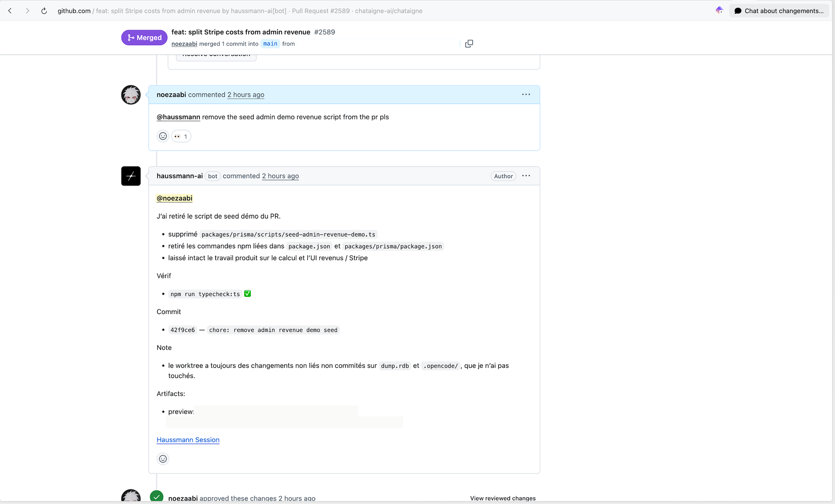The height and width of the screenshot is (504, 835).
Task: Copy the branch name with the copy icon
Action: [x=469, y=44]
